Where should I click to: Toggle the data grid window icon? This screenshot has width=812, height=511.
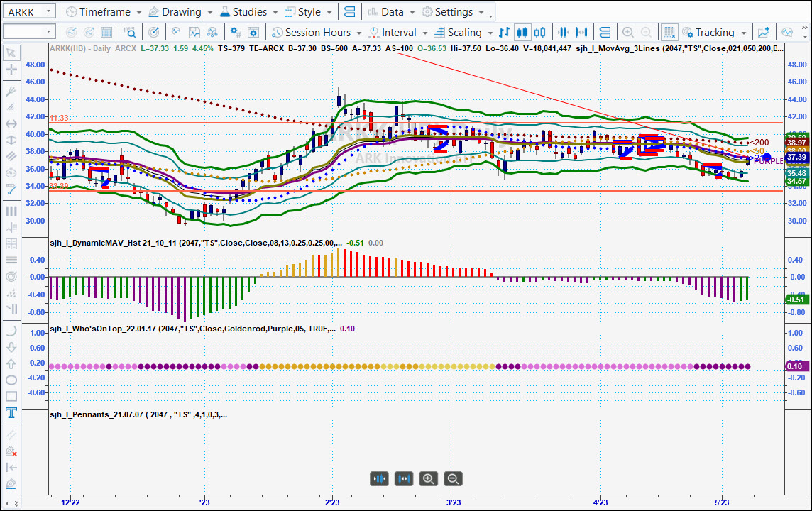pos(669,32)
